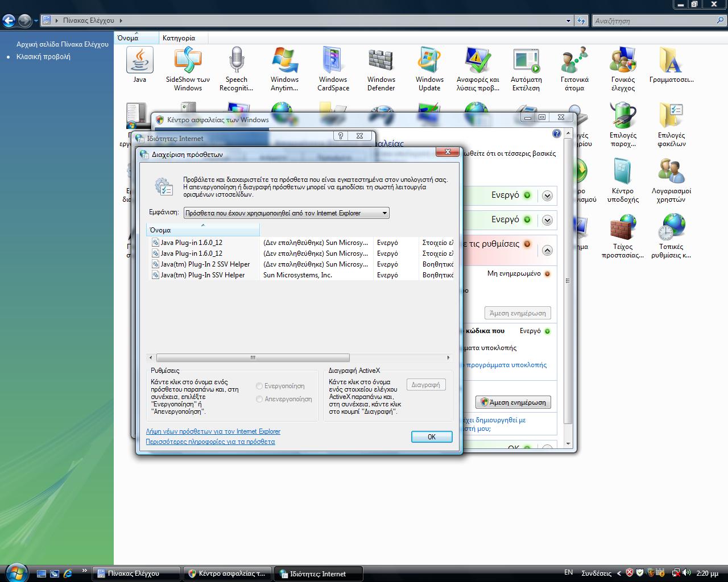Viewport: 728px width, 582px height.
Task: Open recent pages dropdown next to Forward
Action: [x=36, y=21]
